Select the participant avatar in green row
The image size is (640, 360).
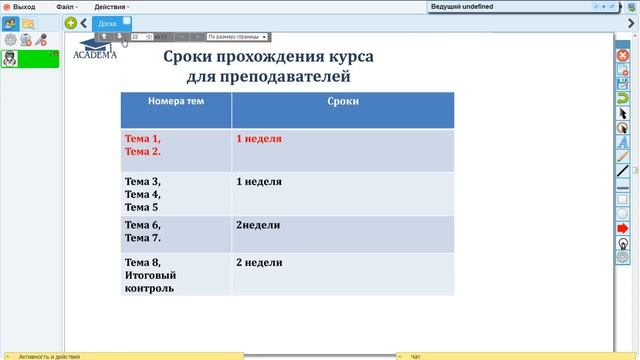[x=9, y=59]
